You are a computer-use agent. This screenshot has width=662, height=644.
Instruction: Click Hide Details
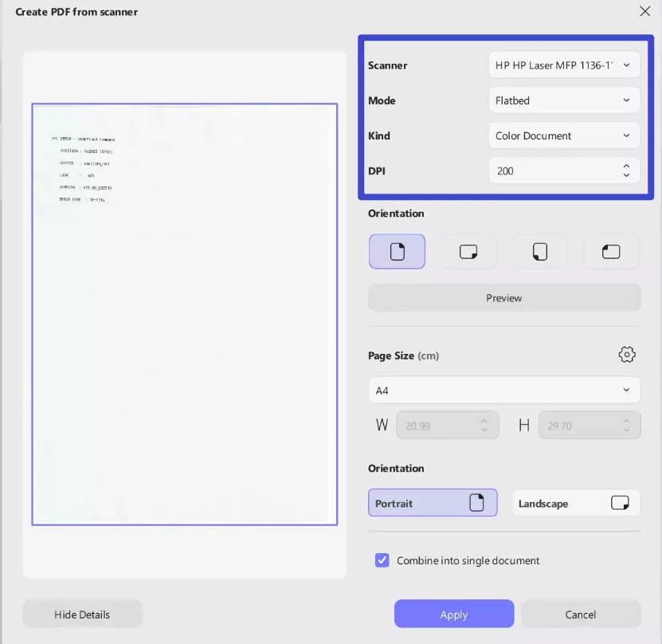pyautogui.click(x=81, y=614)
